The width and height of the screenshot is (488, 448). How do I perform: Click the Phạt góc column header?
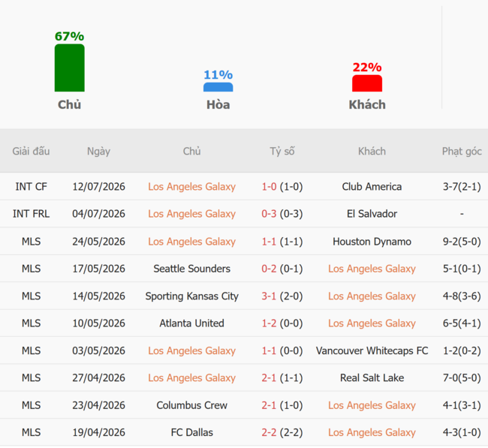coord(462,152)
